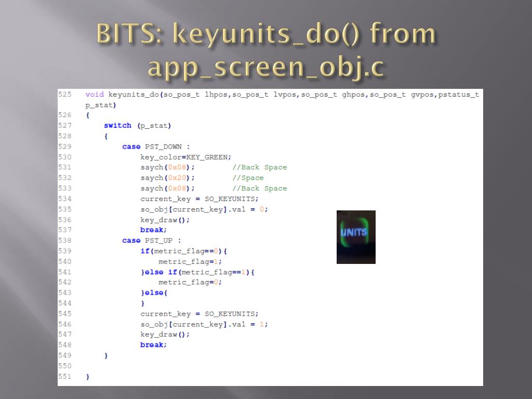Click 'metric_flag=1;' assignment

click(190, 262)
